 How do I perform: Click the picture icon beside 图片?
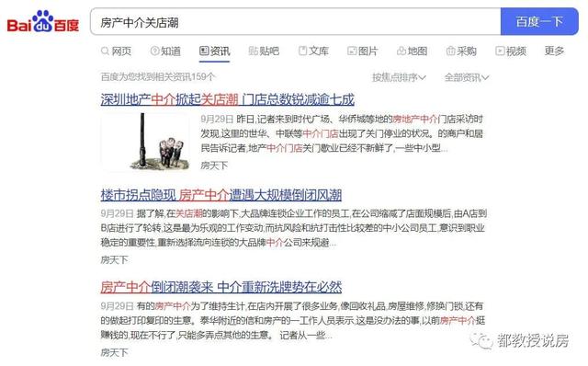(352, 51)
